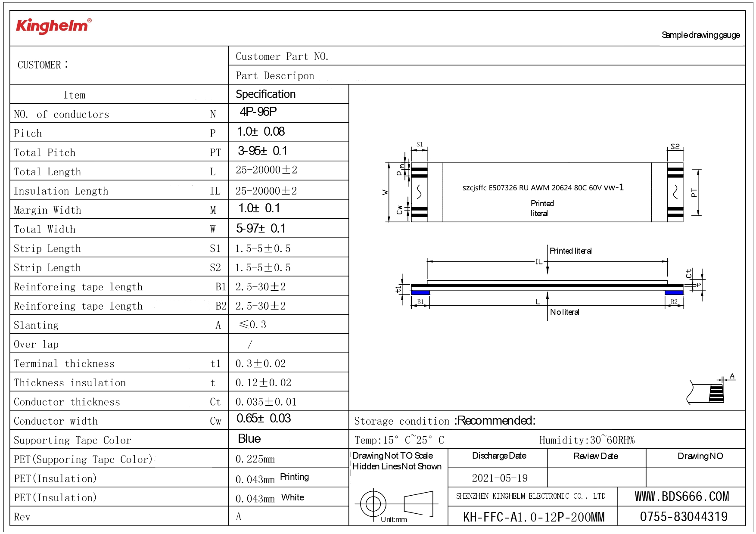The image size is (756, 534).
Task: Click the 'Slanting' row label
Action: tap(36, 325)
